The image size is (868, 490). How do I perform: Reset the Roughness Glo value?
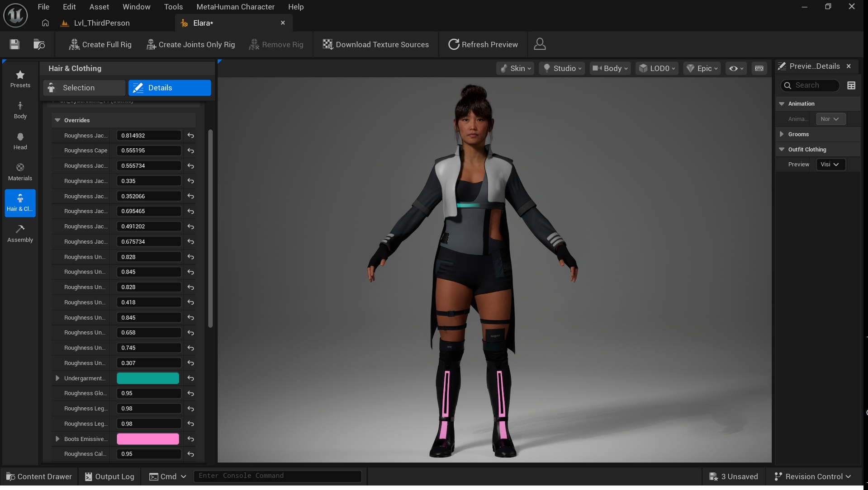point(191,393)
